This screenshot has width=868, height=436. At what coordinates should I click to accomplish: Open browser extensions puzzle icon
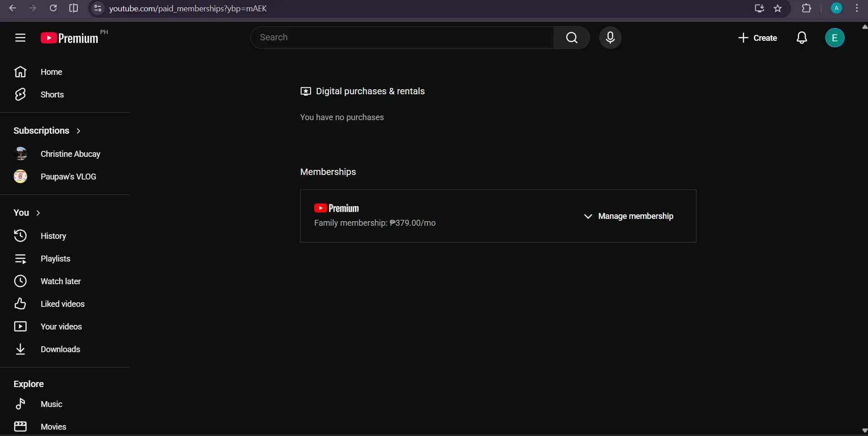[x=806, y=8]
